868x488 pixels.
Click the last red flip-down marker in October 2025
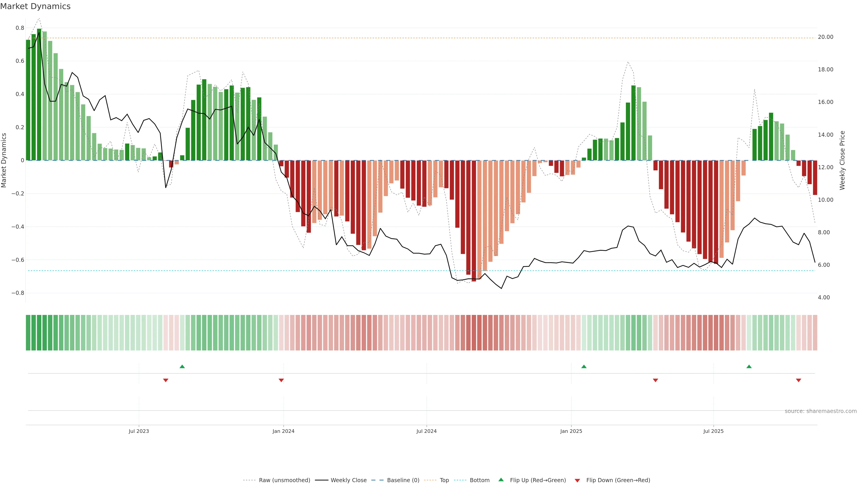click(798, 380)
